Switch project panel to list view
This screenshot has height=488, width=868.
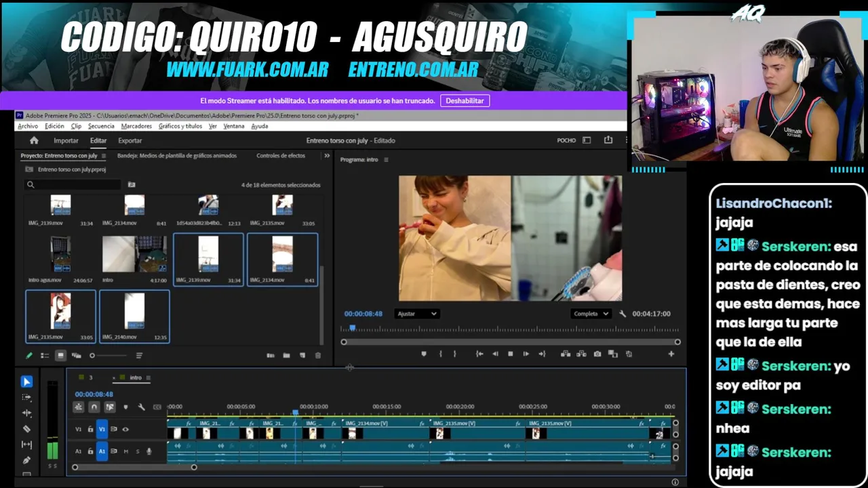45,355
